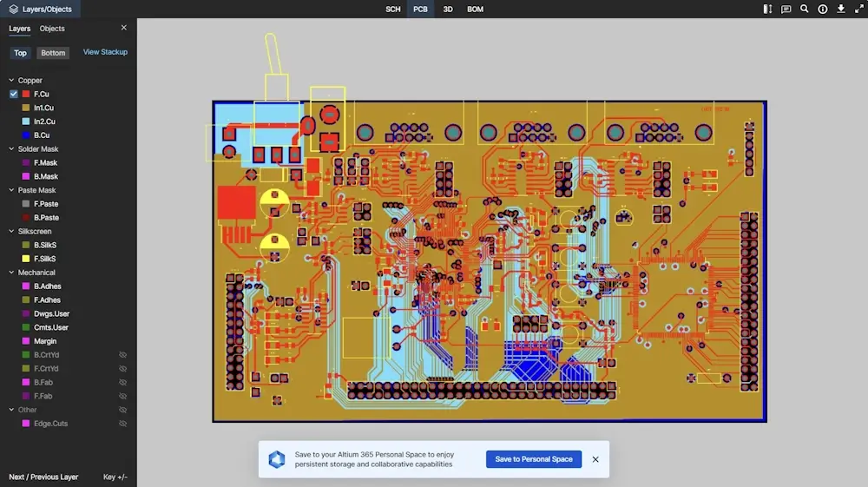Click the download icon
868x487 pixels.
841,9
